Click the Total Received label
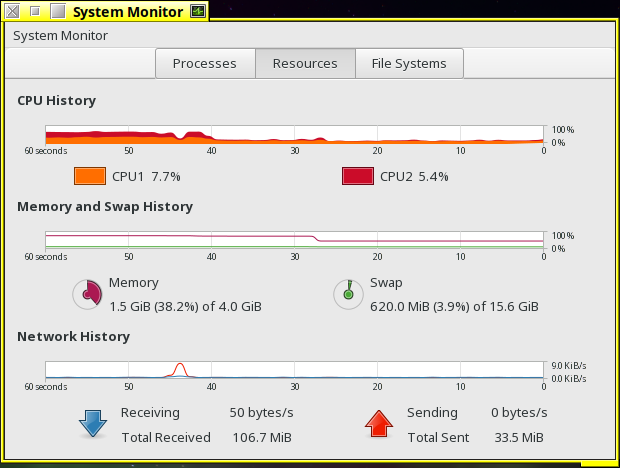The image size is (620, 468). tap(166, 438)
